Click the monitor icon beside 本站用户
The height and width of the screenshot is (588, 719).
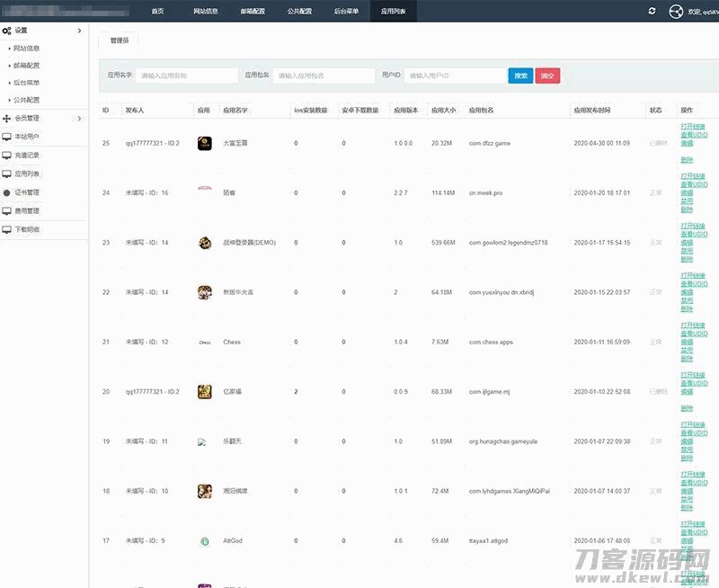tap(7, 137)
